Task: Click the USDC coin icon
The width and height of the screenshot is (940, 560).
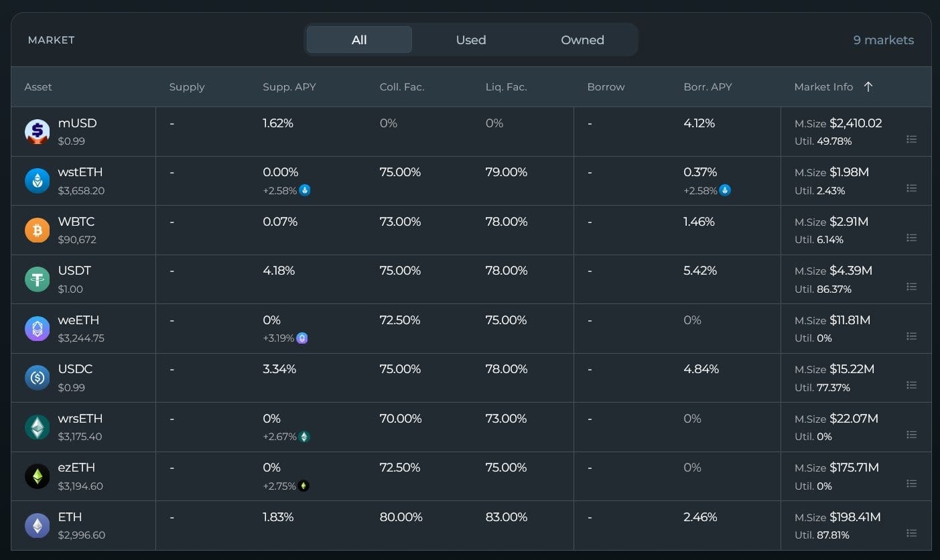Action: point(38,378)
